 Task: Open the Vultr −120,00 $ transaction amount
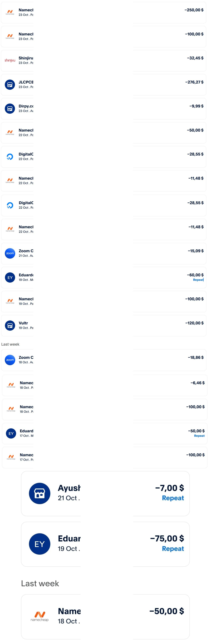(x=194, y=323)
